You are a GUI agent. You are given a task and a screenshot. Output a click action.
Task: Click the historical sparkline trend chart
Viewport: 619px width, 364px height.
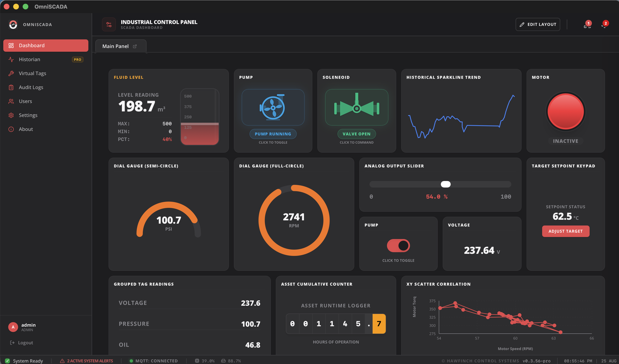[x=461, y=116]
